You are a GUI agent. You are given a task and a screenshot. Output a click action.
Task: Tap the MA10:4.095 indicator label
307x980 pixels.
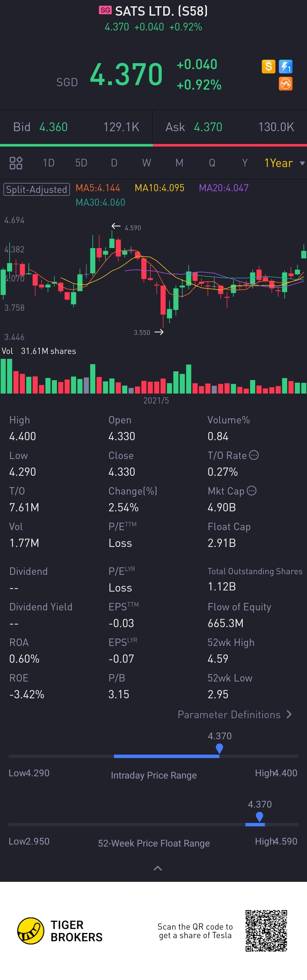159,188
